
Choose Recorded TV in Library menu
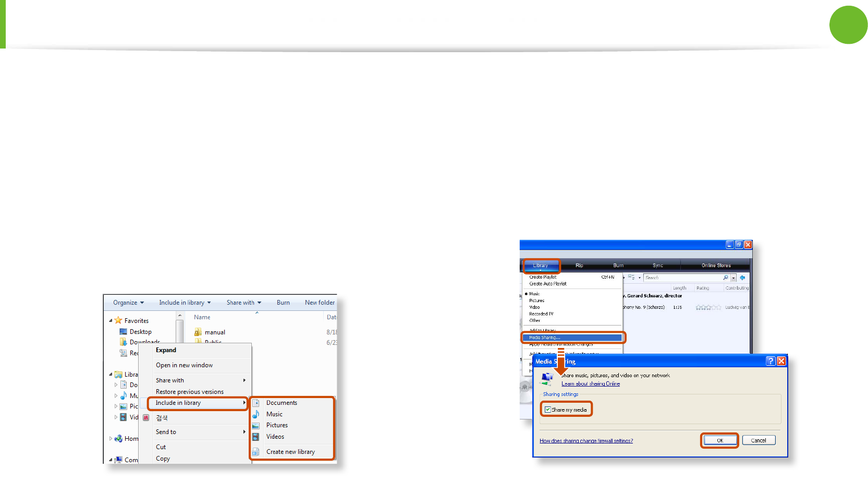541,314
